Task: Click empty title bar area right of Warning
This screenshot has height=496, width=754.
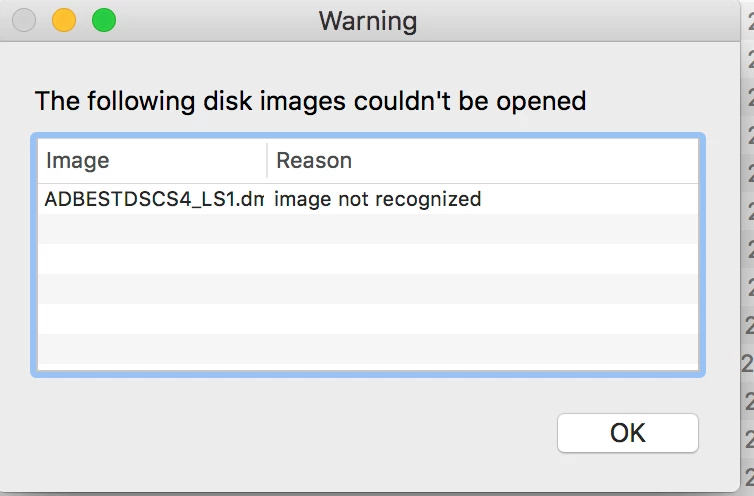Action: tap(577, 21)
